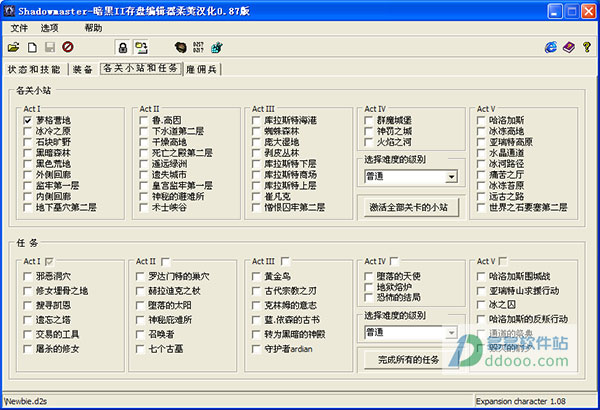600x410 pixels.
Task: Switch to the 状态和技能 tab
Action: pyautogui.click(x=34, y=69)
